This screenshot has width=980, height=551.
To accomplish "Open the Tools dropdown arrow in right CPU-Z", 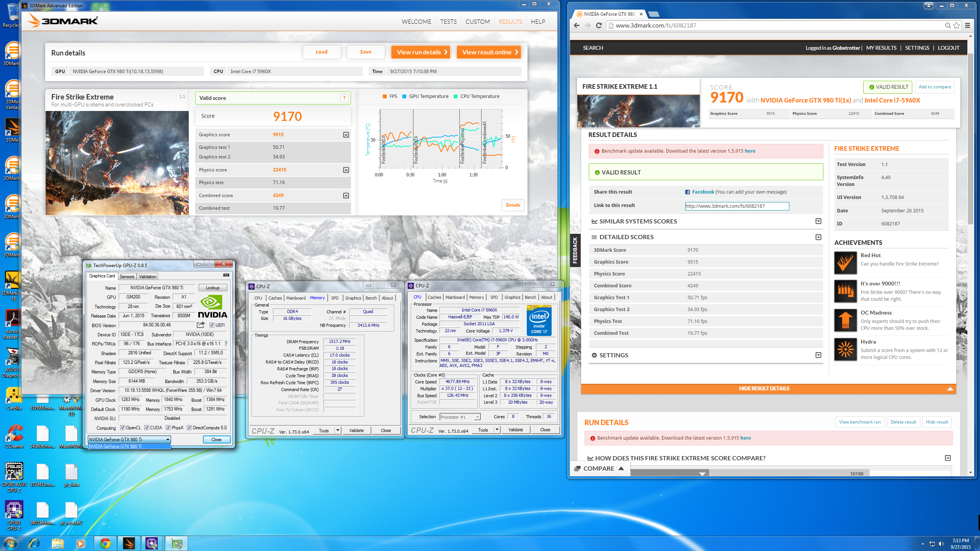I will pyautogui.click(x=497, y=430).
